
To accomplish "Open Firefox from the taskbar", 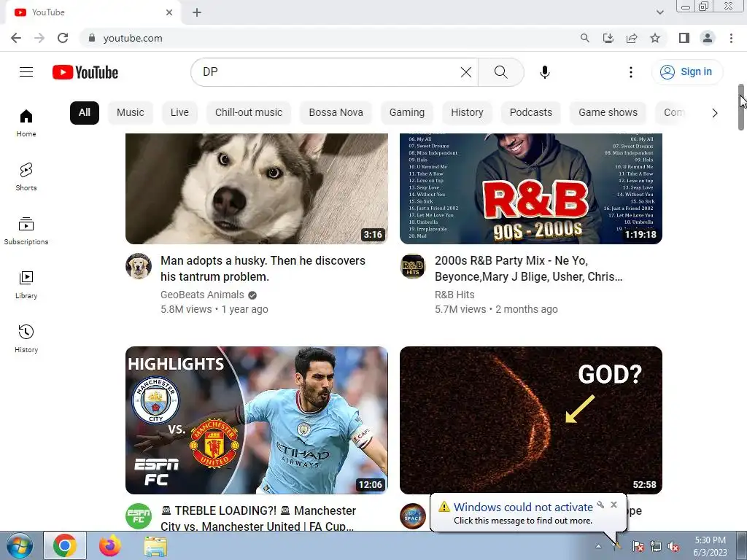I will (109, 545).
